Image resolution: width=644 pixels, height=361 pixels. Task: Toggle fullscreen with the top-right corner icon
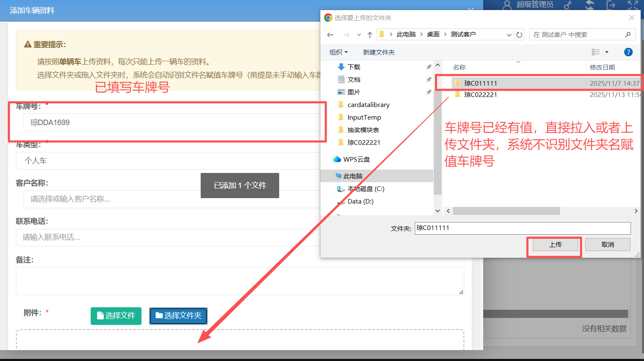632,5
